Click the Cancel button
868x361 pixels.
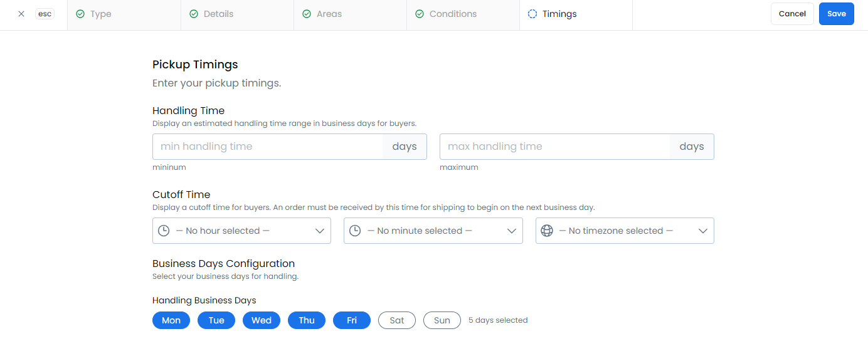tap(792, 14)
